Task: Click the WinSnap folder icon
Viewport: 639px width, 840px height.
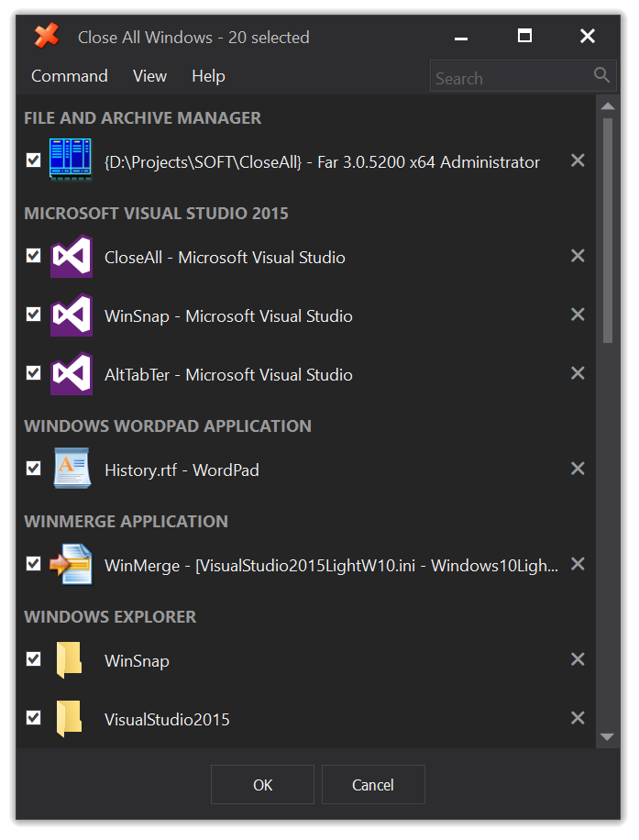Action: click(x=69, y=660)
